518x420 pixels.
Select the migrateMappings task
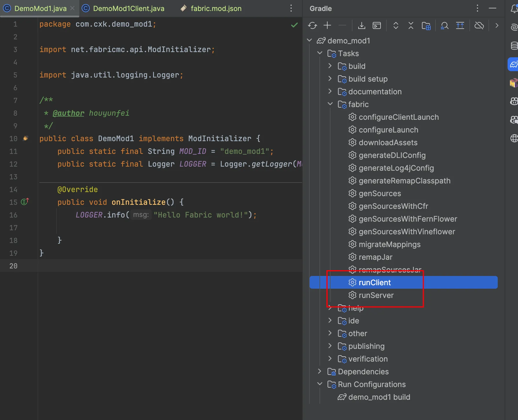[390, 244]
